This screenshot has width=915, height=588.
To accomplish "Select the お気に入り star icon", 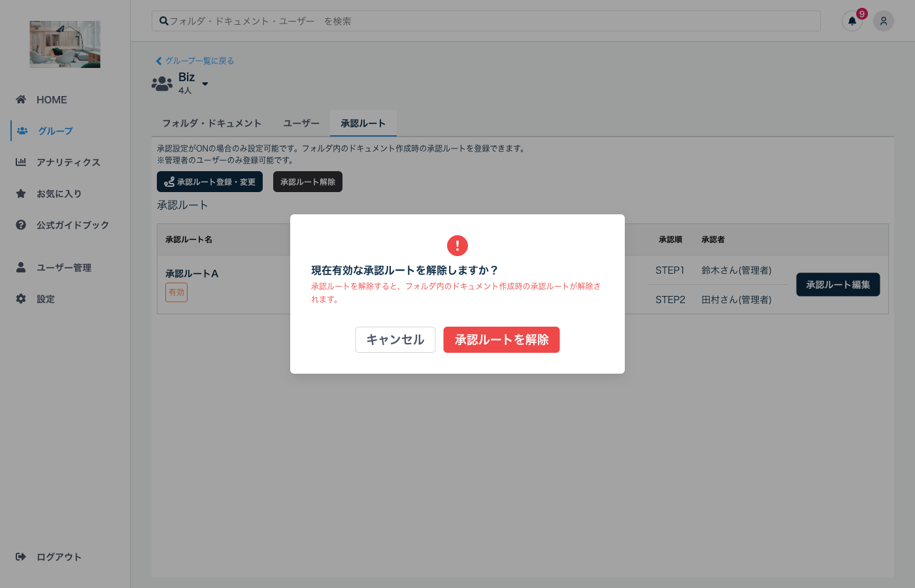I will click(x=20, y=193).
